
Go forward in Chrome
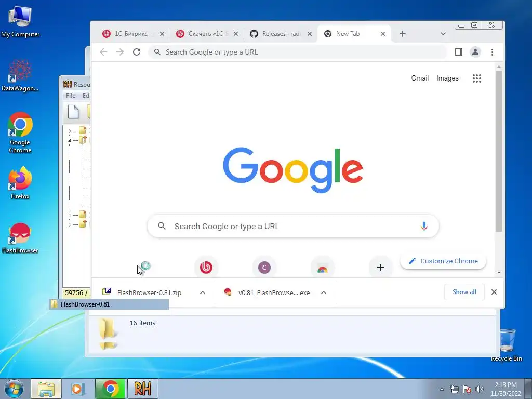click(120, 52)
